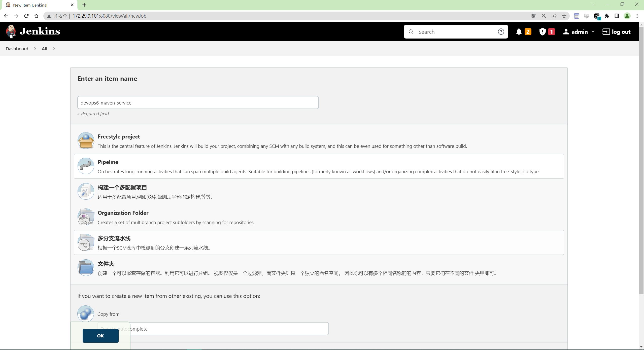The height and width of the screenshot is (350, 644).
Task: Click the admin user icon
Action: (566, 32)
